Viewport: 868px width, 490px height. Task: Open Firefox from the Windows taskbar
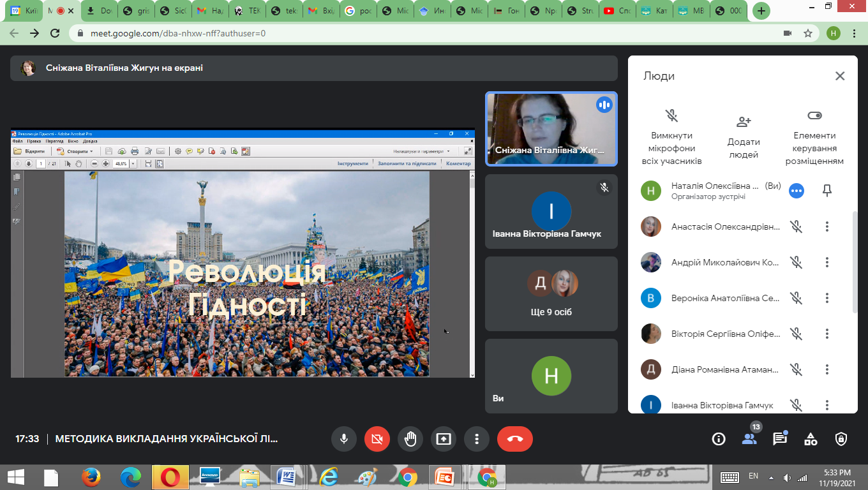(x=91, y=477)
